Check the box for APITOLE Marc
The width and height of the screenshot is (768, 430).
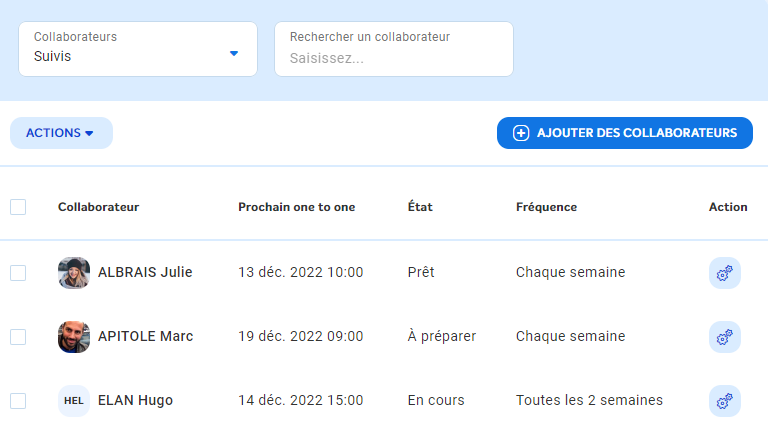pos(18,337)
